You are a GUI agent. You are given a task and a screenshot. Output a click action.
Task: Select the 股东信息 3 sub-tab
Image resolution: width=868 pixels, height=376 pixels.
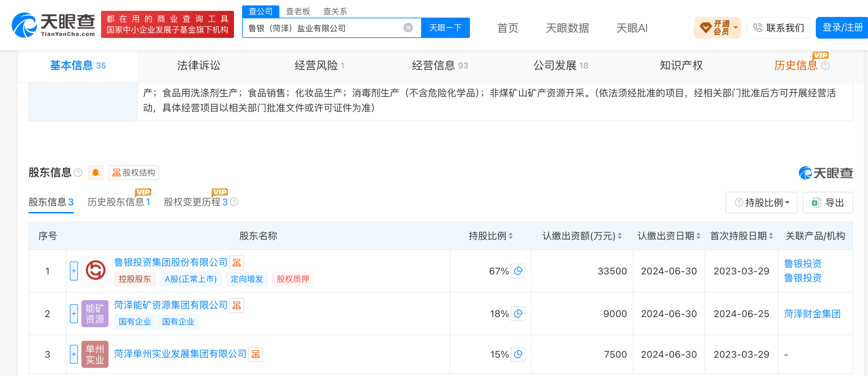[x=51, y=202]
